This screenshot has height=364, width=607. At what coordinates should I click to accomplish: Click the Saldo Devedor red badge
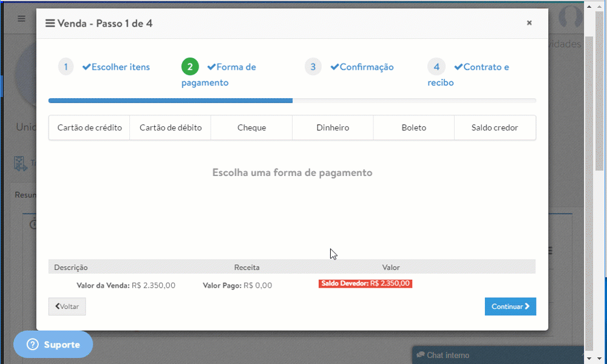coord(365,283)
